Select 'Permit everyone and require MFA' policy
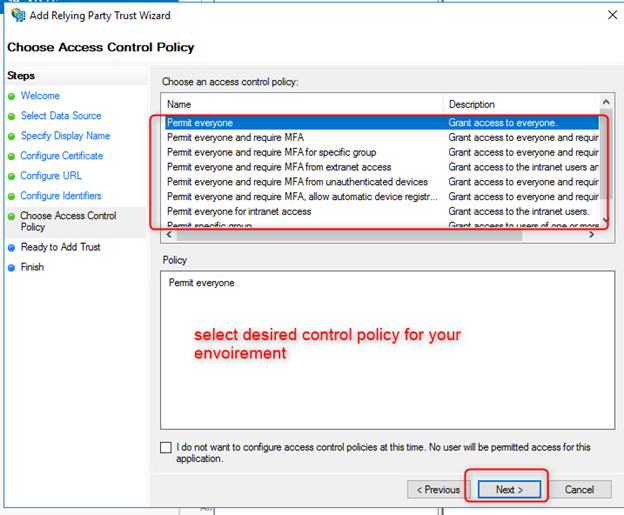The image size is (624, 515). pyautogui.click(x=235, y=137)
